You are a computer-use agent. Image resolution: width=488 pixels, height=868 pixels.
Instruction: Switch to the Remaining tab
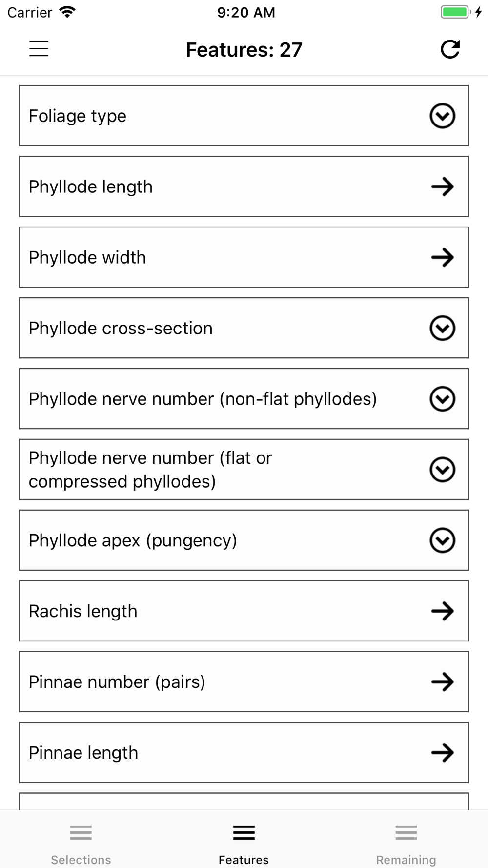406,844
